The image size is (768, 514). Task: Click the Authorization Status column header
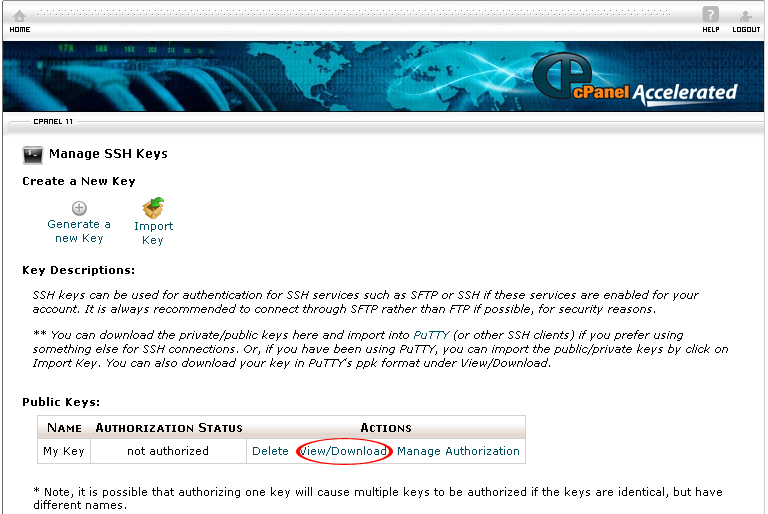pos(169,428)
